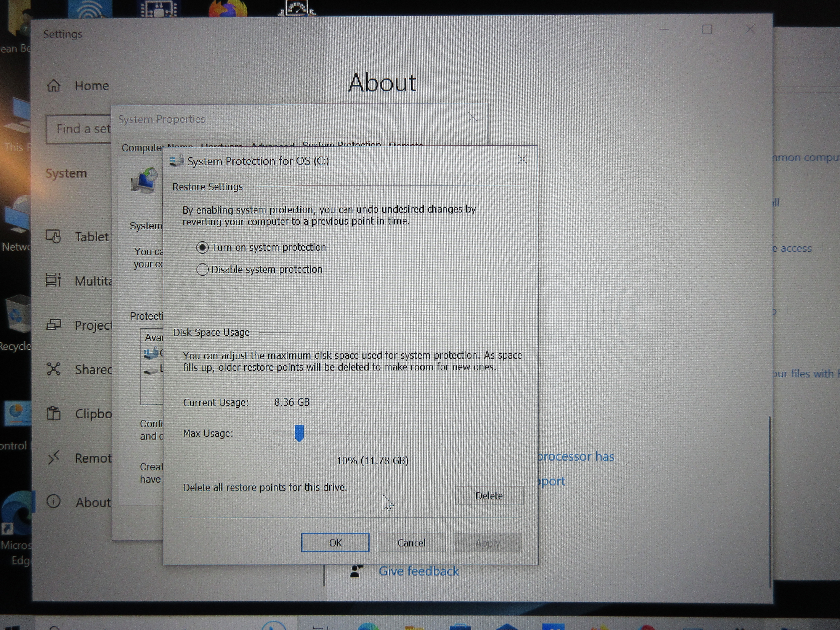Click the Shared experiences icon
840x630 pixels.
click(x=53, y=369)
